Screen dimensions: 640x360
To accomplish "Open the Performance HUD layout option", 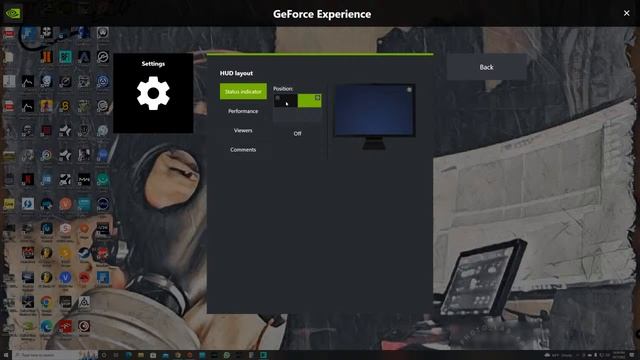I will click(243, 111).
